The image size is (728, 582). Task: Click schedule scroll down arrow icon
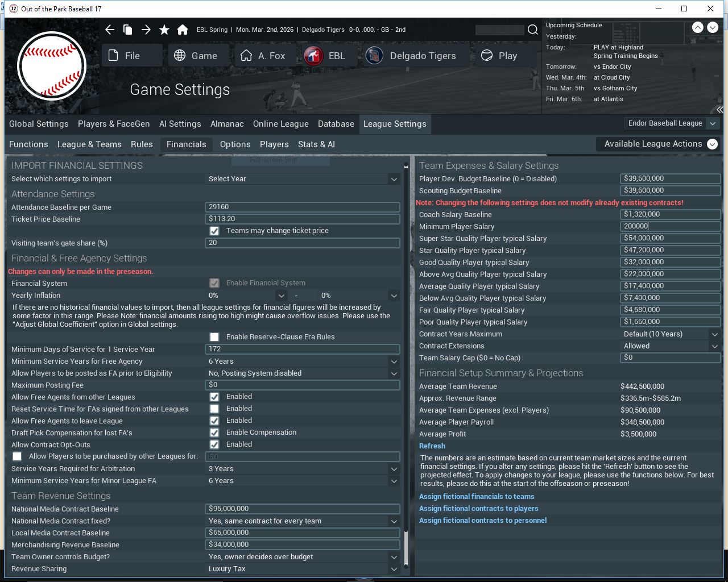coord(713,27)
